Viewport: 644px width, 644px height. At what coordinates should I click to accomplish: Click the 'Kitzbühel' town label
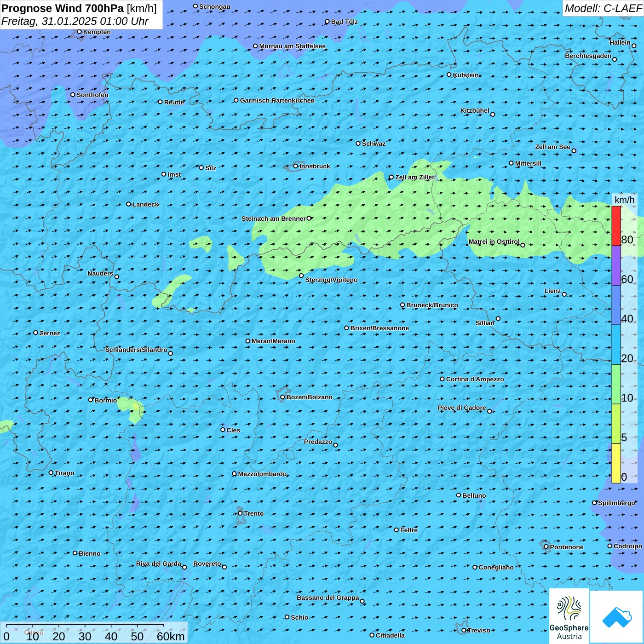coord(475,110)
